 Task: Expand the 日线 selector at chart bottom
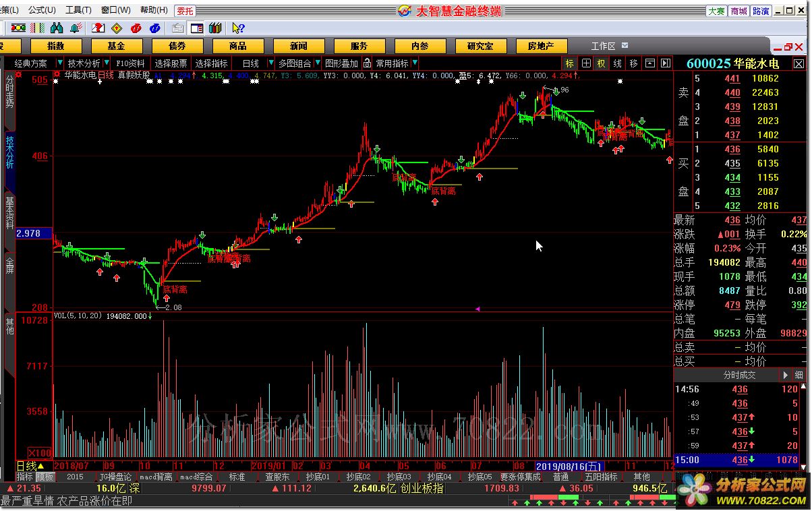(x=40, y=466)
